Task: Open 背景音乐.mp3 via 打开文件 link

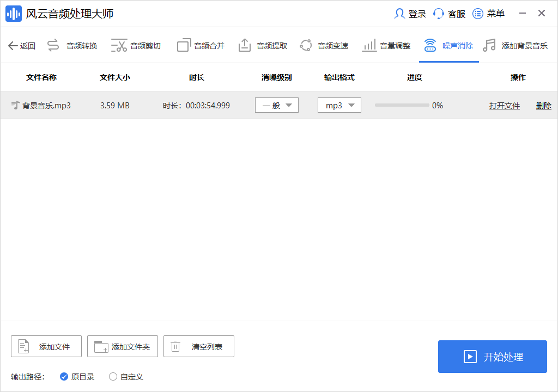Action: pos(505,105)
